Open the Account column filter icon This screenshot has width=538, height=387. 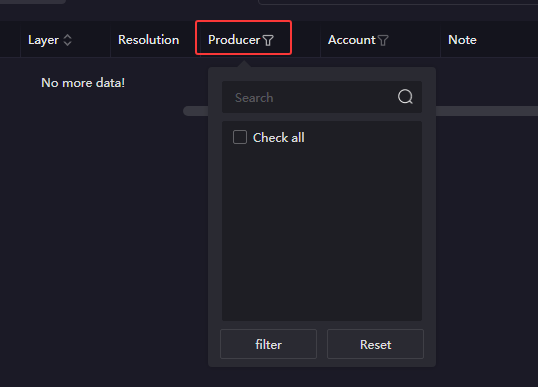[383, 40]
